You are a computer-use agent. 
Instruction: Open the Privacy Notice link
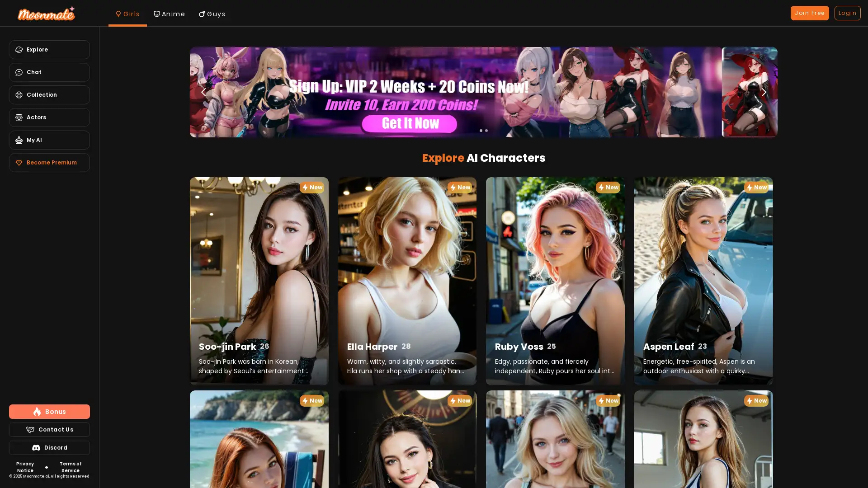[x=25, y=467]
